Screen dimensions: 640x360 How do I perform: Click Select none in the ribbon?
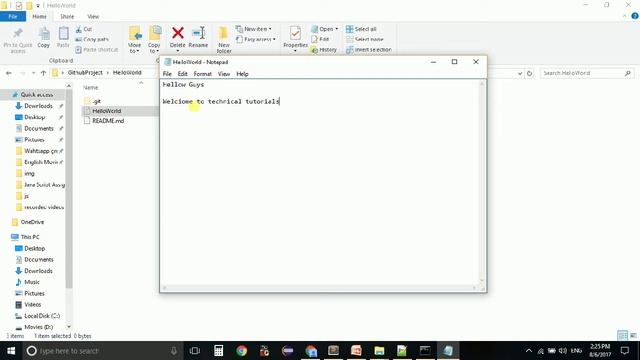[365, 39]
